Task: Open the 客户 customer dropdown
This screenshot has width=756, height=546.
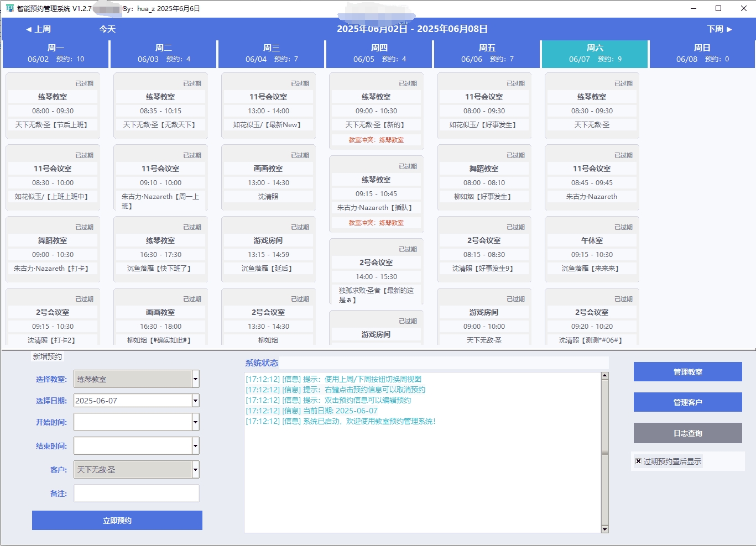Action: (x=195, y=469)
